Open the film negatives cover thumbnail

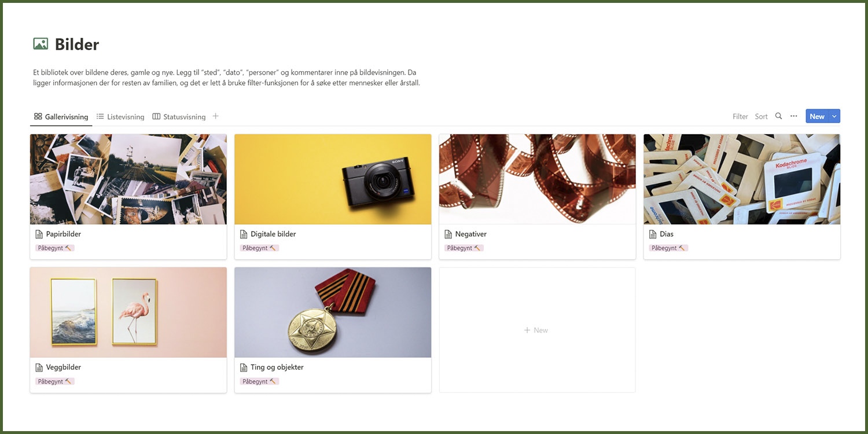[537, 179]
